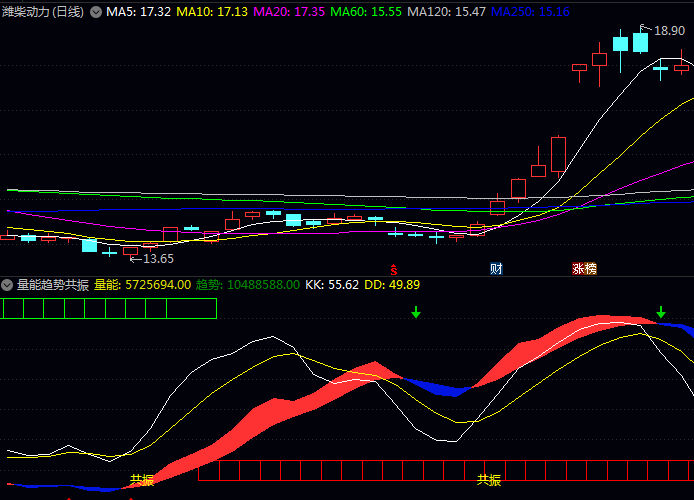Select the MA10: 17.13 indicator label
Screen dimensions: 694x500
tap(212, 12)
